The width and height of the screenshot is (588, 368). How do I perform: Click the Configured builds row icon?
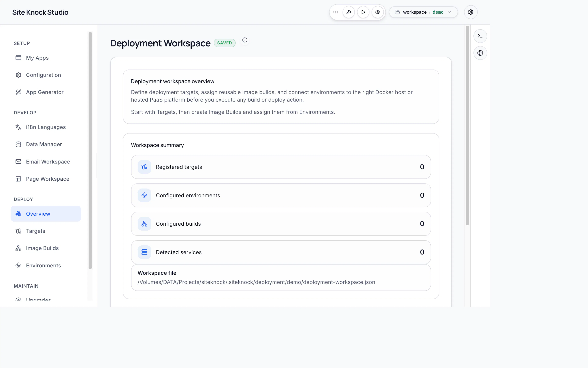tap(144, 224)
